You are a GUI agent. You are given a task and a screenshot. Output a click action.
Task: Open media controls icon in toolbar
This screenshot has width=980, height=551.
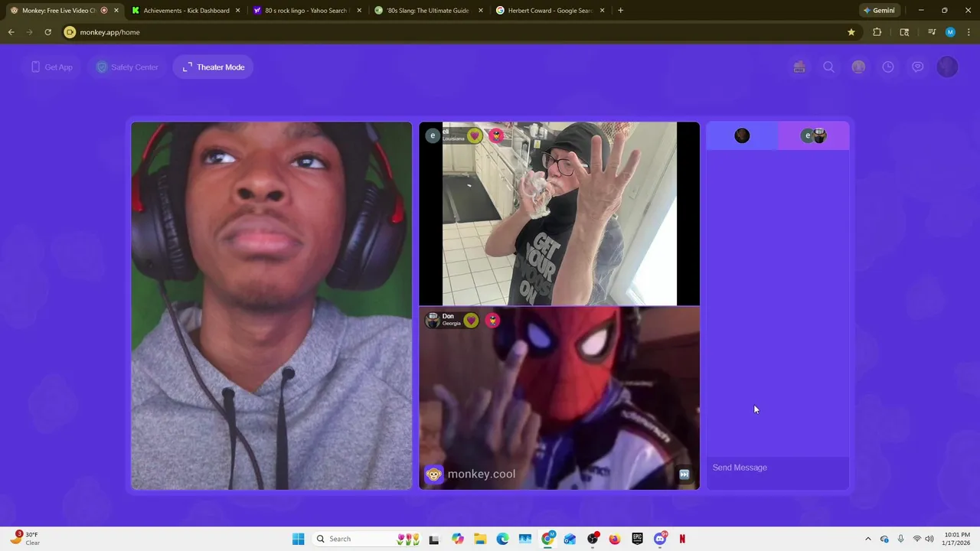(x=932, y=32)
